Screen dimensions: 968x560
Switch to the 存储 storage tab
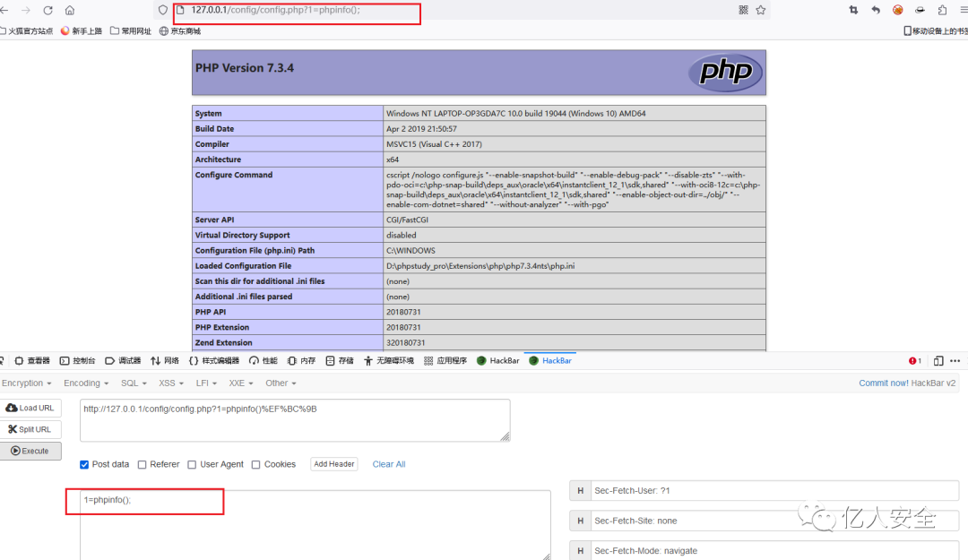[340, 360]
